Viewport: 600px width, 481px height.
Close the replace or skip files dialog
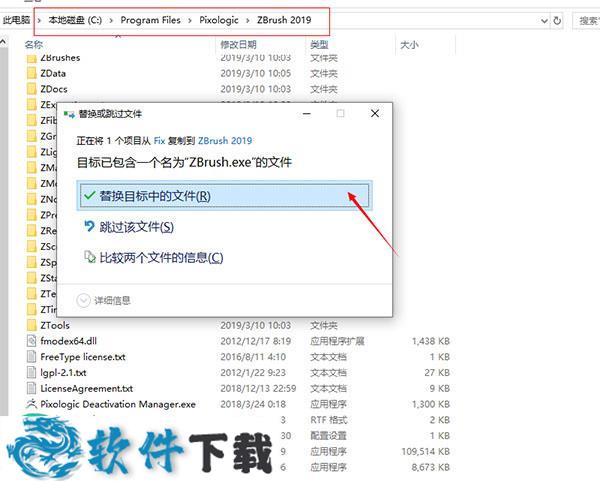click(x=375, y=113)
